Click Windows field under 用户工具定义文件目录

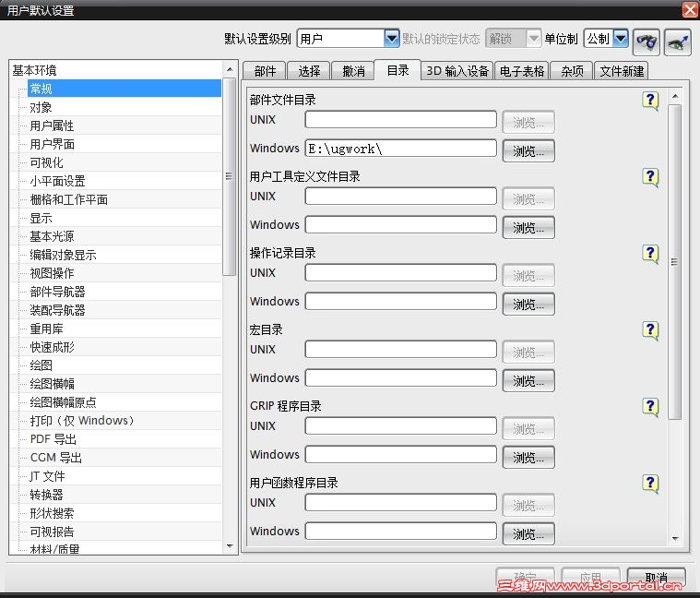pos(400,224)
